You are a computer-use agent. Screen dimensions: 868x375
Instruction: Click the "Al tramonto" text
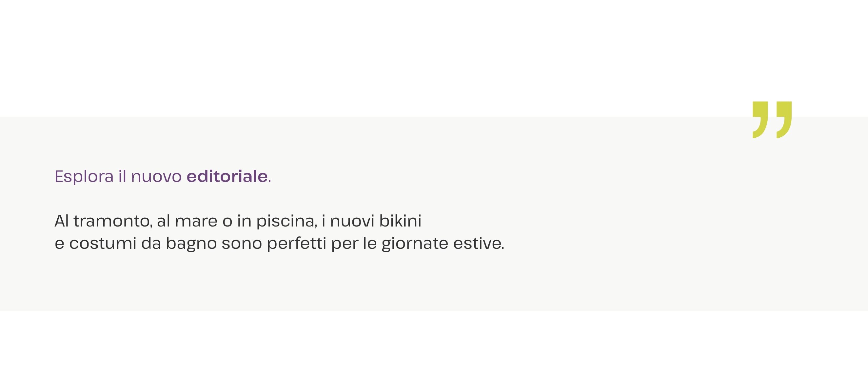pyautogui.click(x=102, y=221)
